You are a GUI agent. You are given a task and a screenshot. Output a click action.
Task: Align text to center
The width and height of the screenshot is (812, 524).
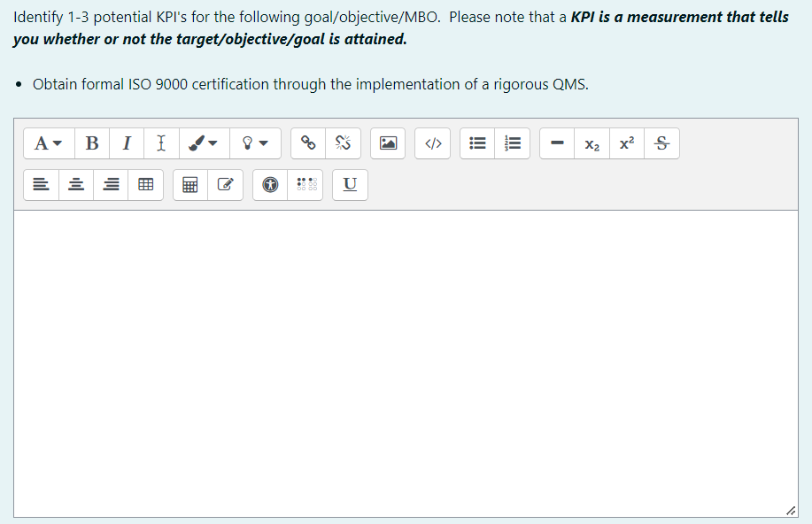(x=76, y=184)
